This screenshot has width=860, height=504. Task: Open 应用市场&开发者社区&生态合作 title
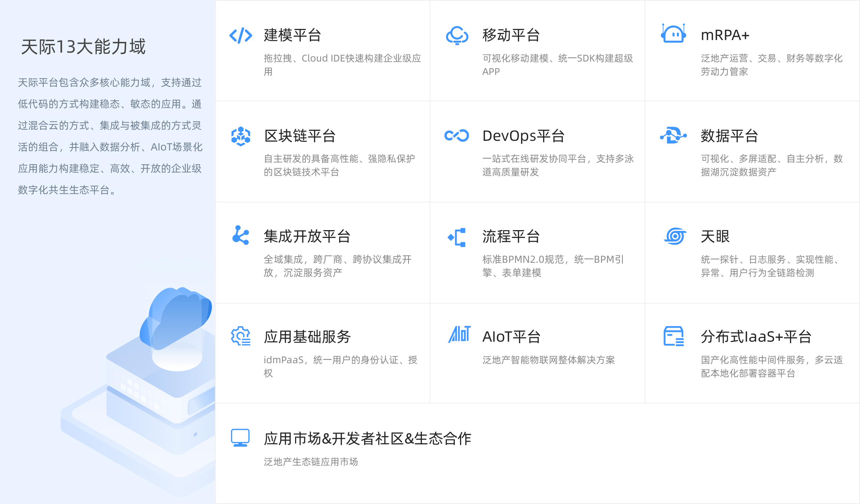[367, 439]
